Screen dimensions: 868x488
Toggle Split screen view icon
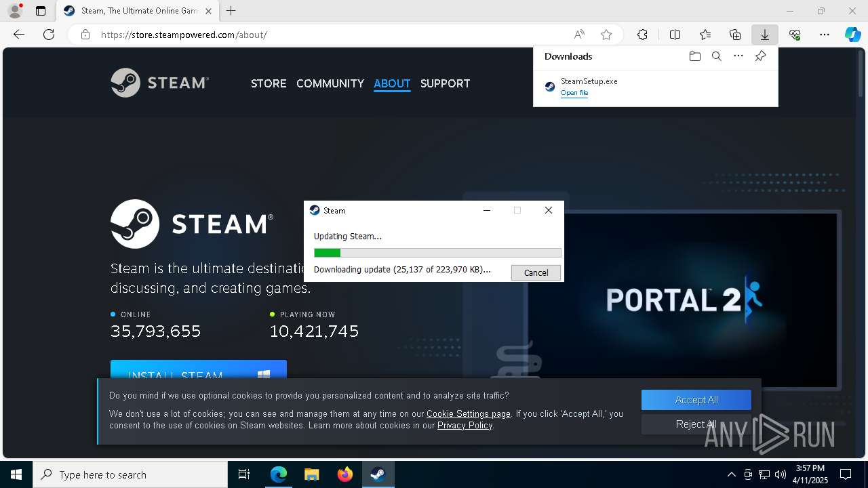pyautogui.click(x=675, y=35)
